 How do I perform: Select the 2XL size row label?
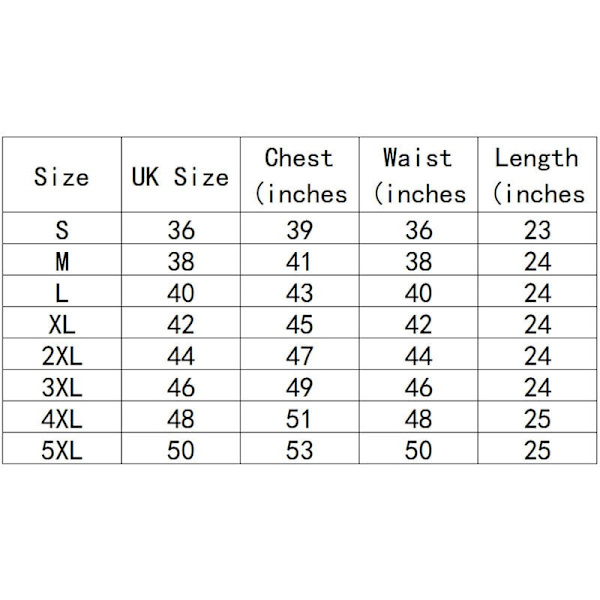click(x=62, y=356)
